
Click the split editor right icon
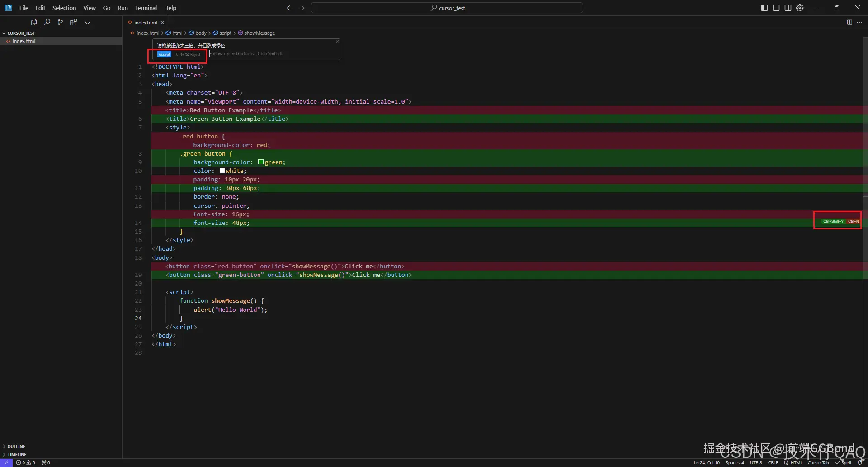click(x=849, y=22)
